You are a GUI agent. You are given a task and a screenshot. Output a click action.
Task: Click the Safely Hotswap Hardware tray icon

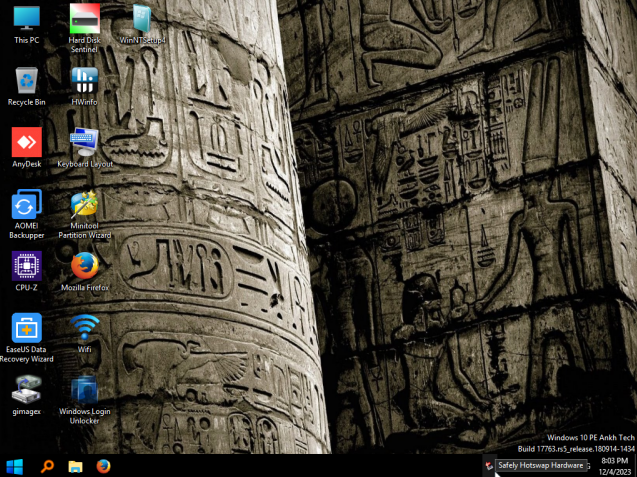tap(489, 466)
